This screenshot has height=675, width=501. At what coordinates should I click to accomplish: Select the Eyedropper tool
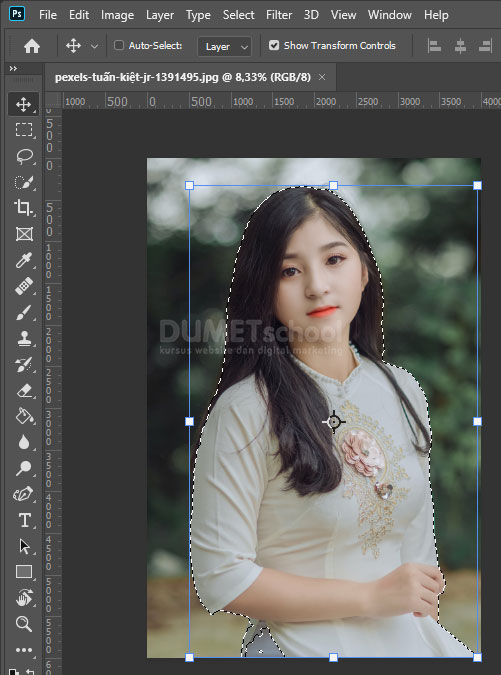pos(24,260)
